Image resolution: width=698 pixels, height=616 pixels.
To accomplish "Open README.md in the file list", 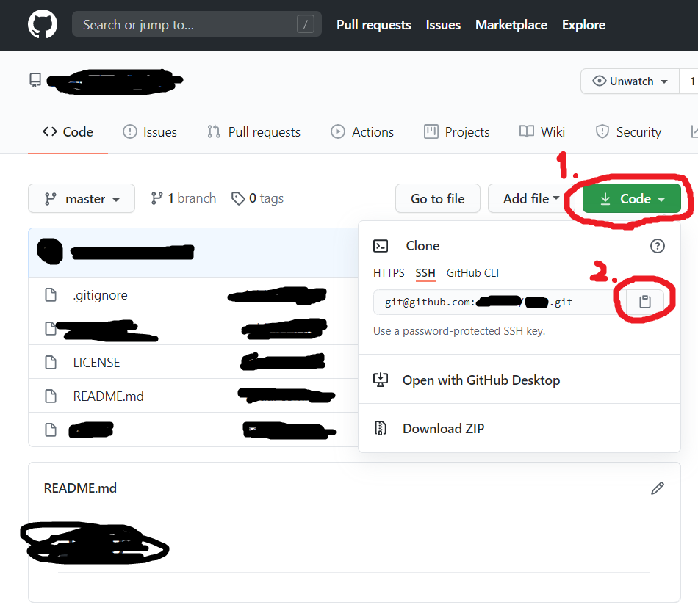I will click(108, 396).
